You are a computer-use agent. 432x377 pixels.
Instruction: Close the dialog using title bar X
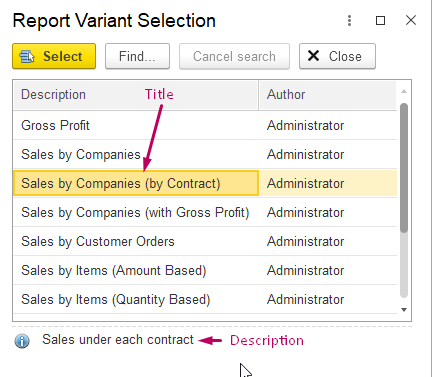click(x=411, y=20)
